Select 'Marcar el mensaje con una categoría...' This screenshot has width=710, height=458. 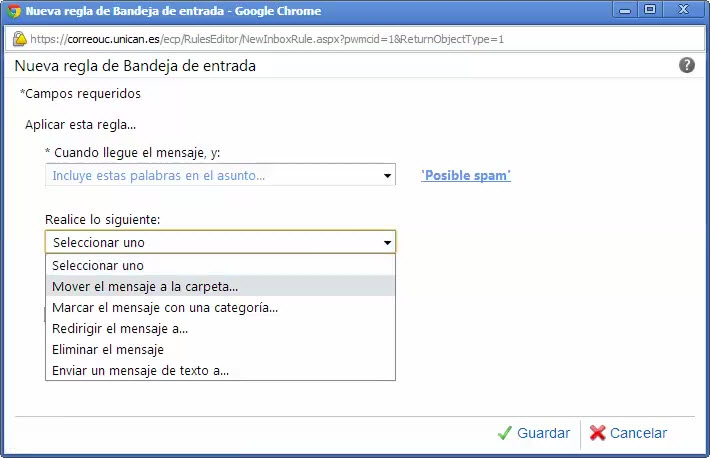[221, 308]
